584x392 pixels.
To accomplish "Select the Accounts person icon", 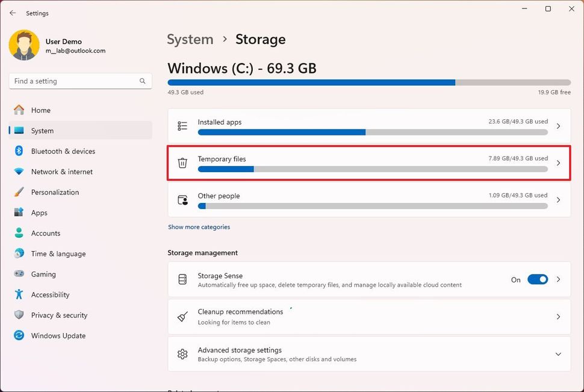I will pos(19,233).
